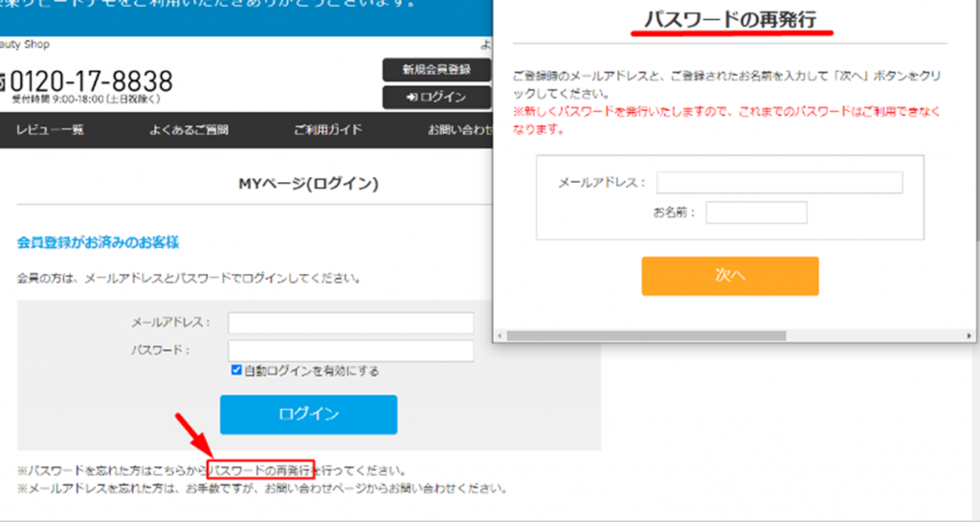Click the MYページ(ログイン) heading
Image resolution: width=980 pixels, height=522 pixels.
pyautogui.click(x=307, y=183)
